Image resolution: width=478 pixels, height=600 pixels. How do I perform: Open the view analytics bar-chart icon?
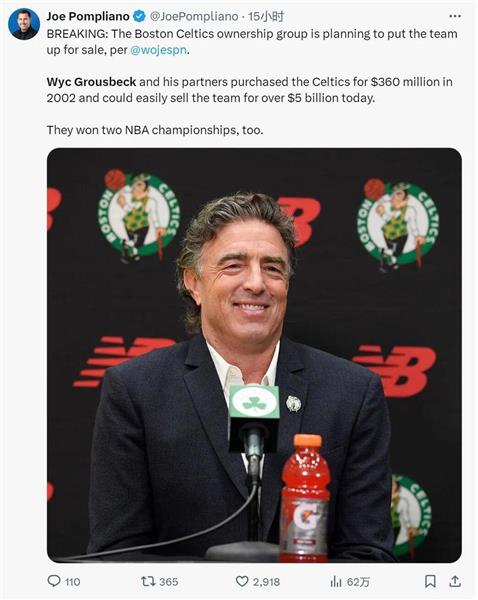[336, 582]
